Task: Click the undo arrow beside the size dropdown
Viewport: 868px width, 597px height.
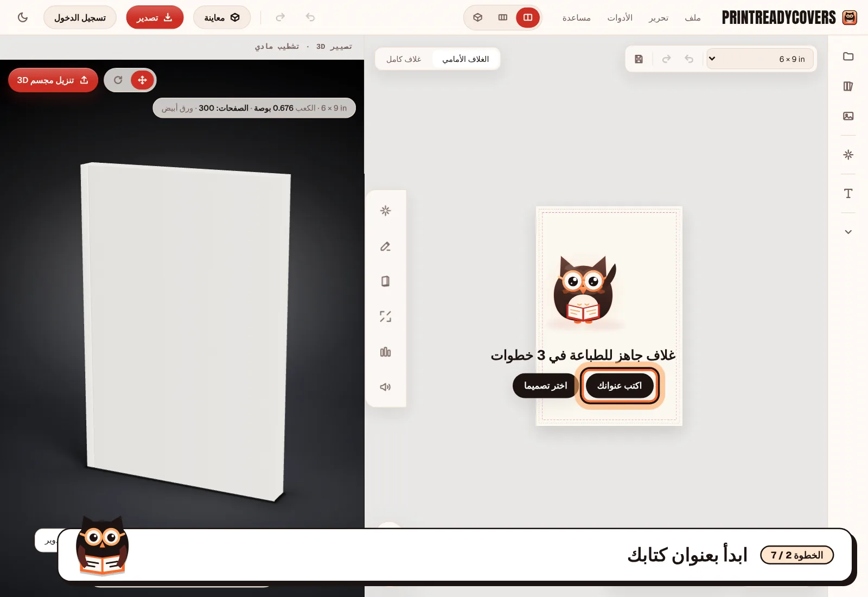Action: 689,59
